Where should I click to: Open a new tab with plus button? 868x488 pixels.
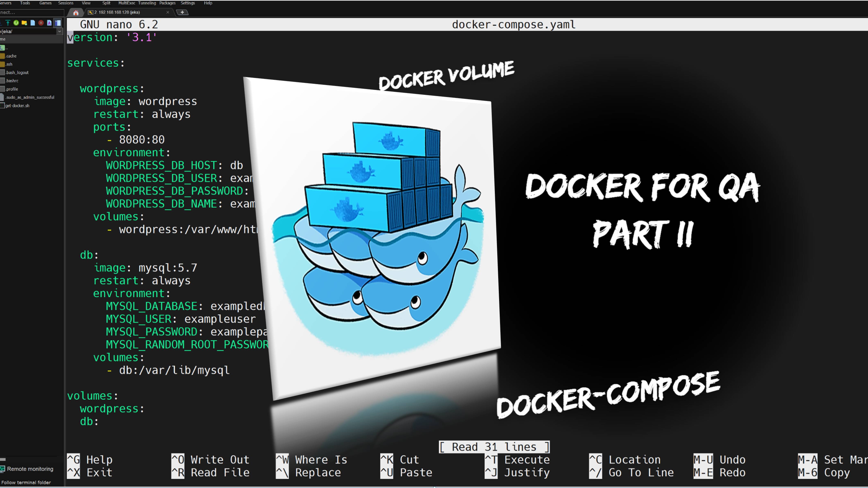coord(182,12)
